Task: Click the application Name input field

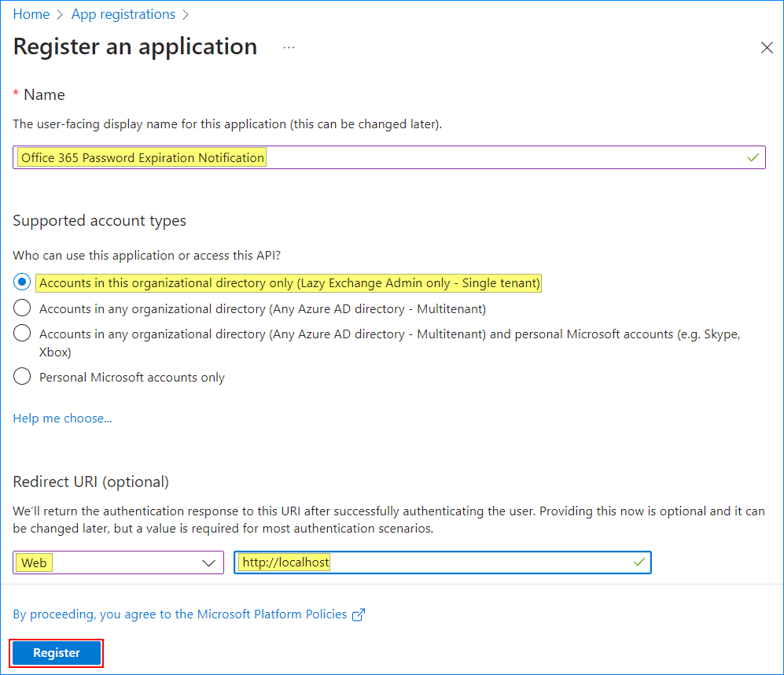Action: pos(389,157)
